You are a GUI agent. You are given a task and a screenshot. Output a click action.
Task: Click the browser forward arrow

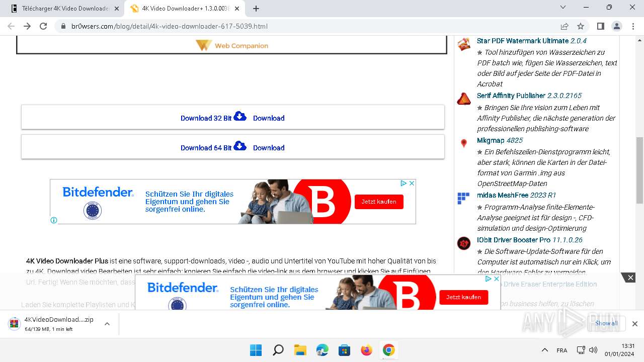[27, 26]
